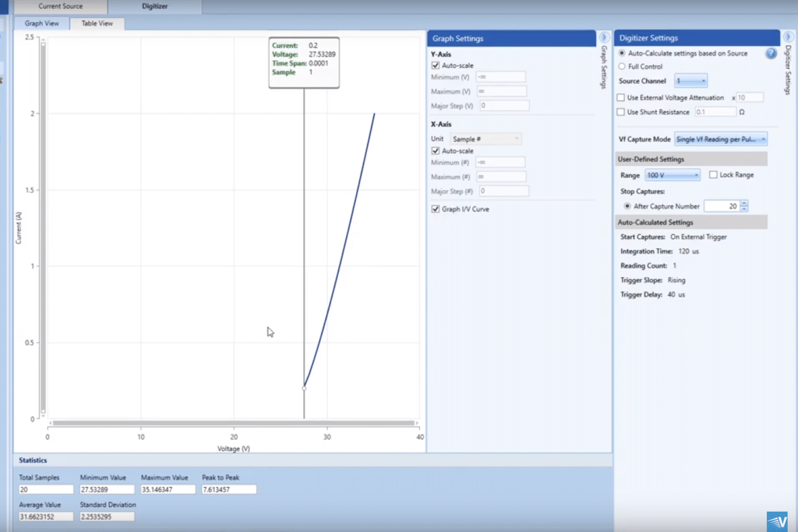
Task: Select Auto-Calculate settings based on Source
Action: [621, 53]
